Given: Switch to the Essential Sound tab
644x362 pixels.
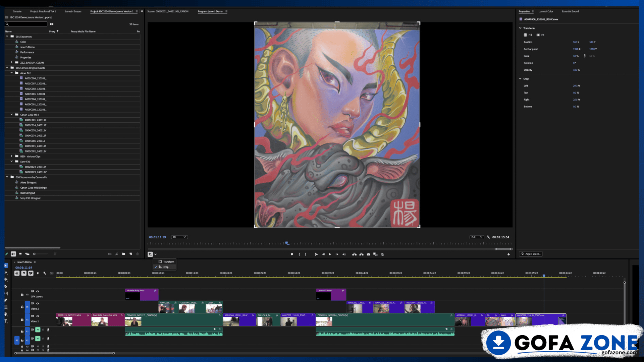Looking at the screenshot, I should pyautogui.click(x=570, y=11).
